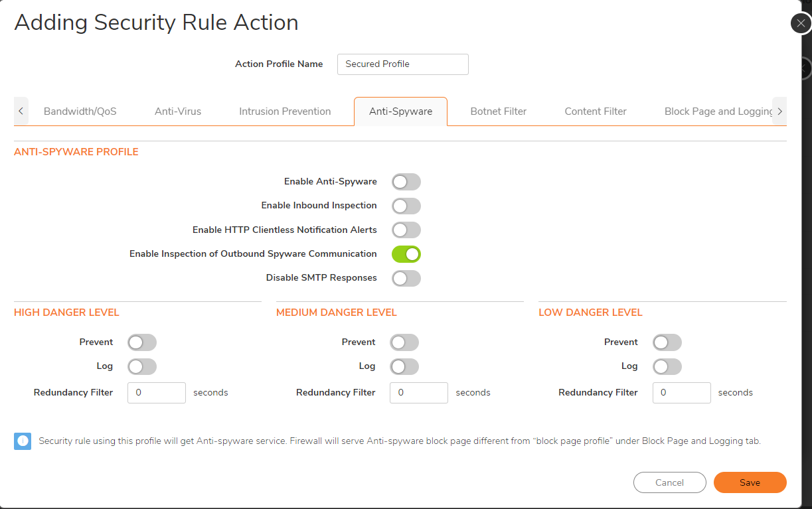Enable Log under Medium Danger Level

[x=404, y=366]
